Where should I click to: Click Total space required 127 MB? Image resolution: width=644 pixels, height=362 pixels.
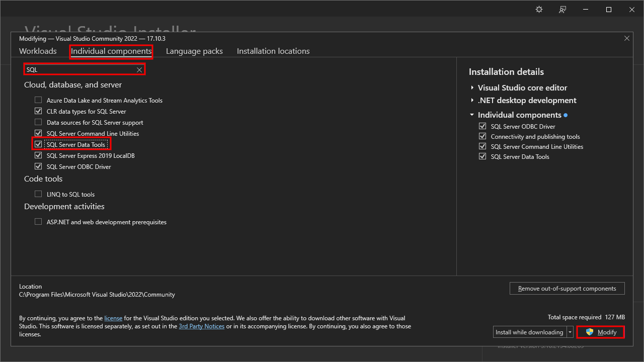point(586,317)
